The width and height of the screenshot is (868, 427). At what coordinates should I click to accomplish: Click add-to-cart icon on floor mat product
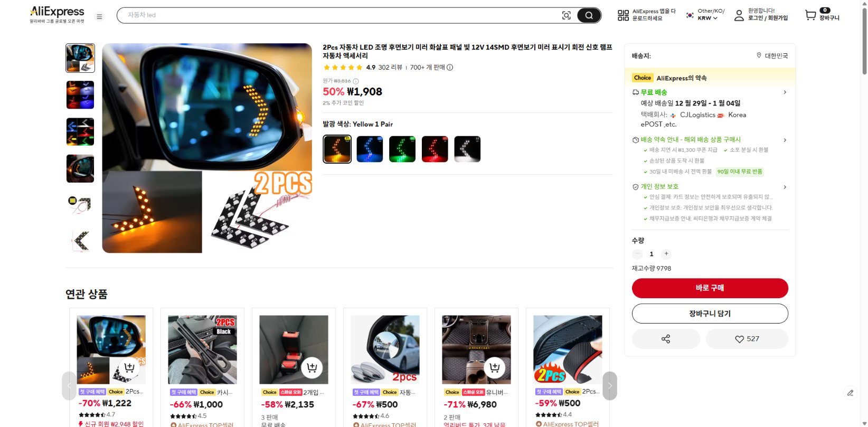click(x=495, y=367)
